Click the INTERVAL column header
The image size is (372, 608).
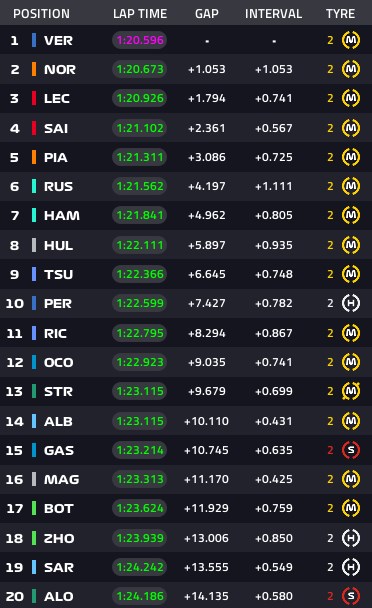(x=273, y=14)
